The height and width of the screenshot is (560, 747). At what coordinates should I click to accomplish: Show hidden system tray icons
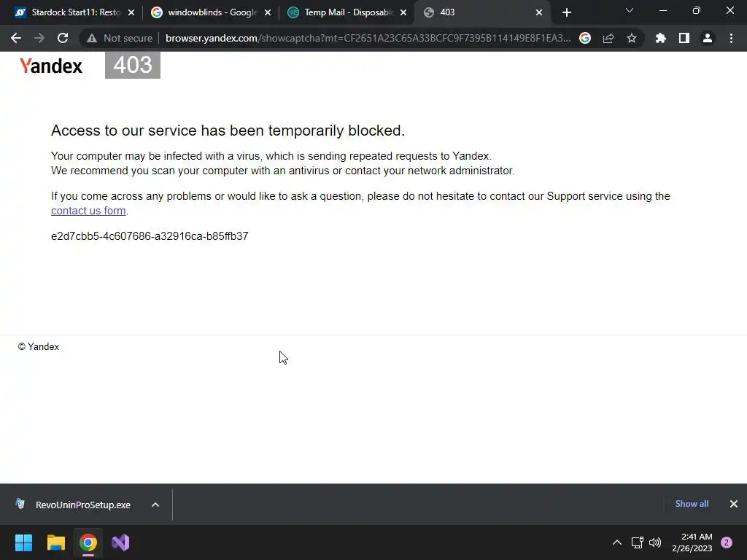[x=617, y=542]
